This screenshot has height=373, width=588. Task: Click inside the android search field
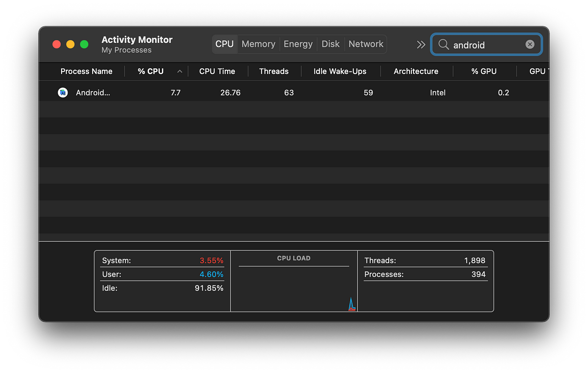pos(486,44)
